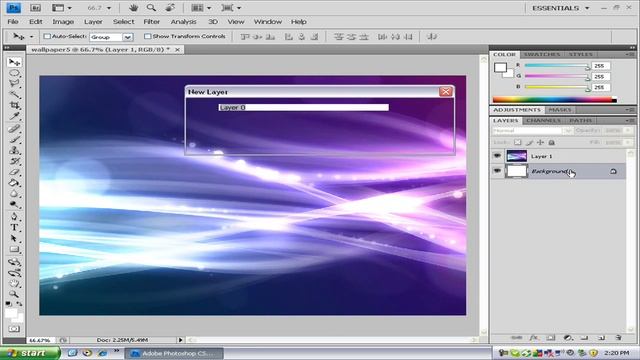This screenshot has width=640, height=360.
Task: Select the Paint Bucket tool
Action: point(14,182)
